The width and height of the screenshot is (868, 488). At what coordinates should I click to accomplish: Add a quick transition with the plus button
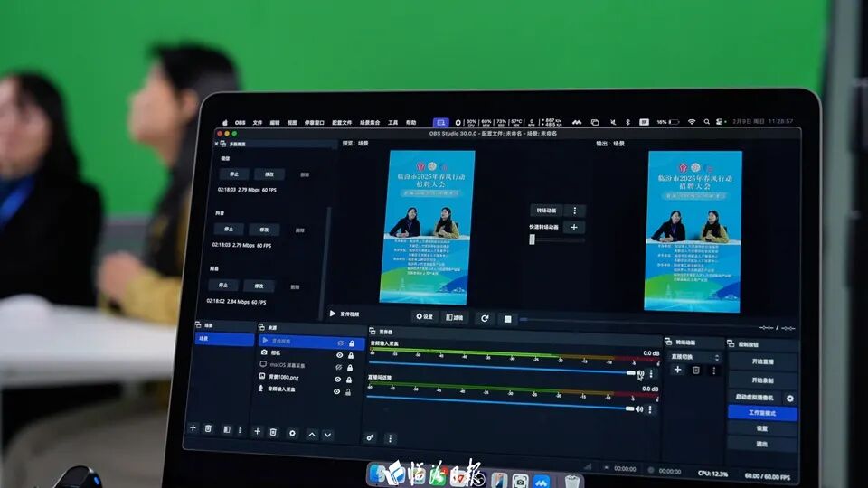573,227
